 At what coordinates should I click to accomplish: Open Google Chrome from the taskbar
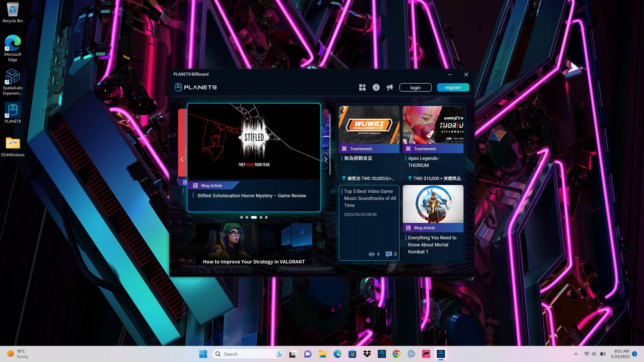tap(396, 354)
